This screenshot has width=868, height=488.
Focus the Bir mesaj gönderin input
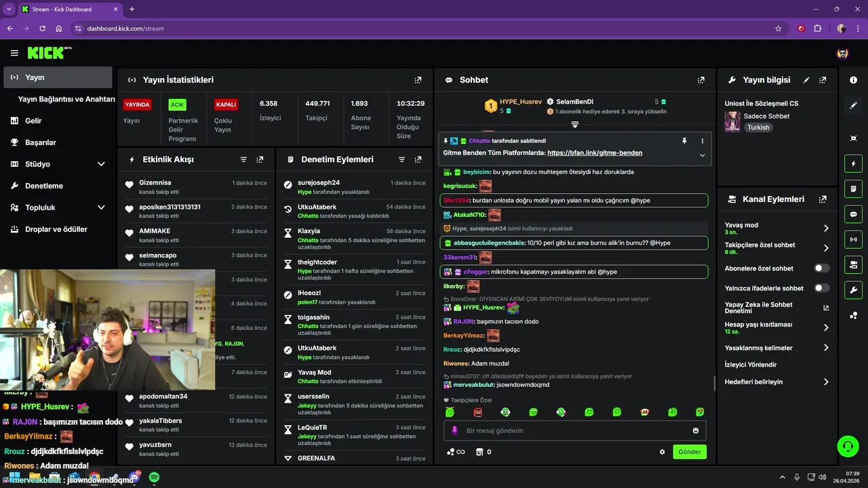click(574, 430)
